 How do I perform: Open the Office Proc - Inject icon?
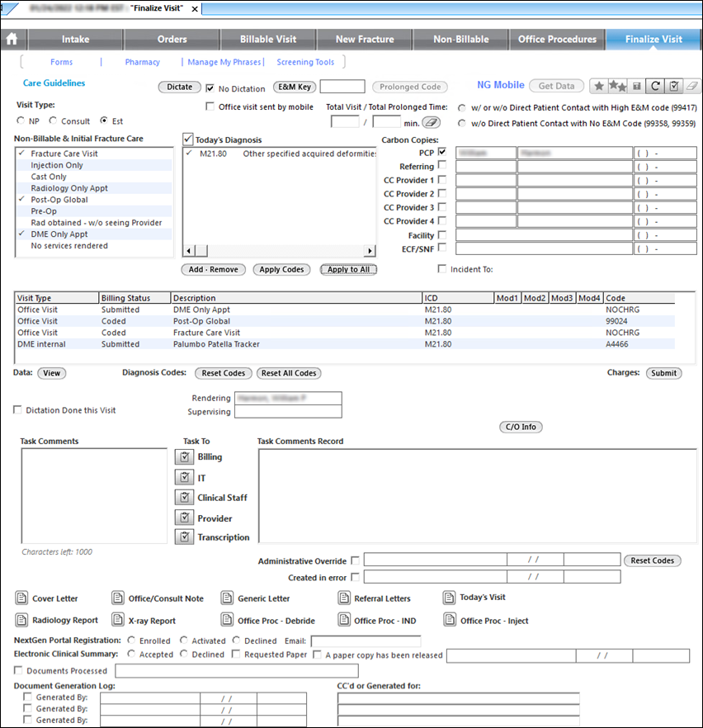[449, 619]
